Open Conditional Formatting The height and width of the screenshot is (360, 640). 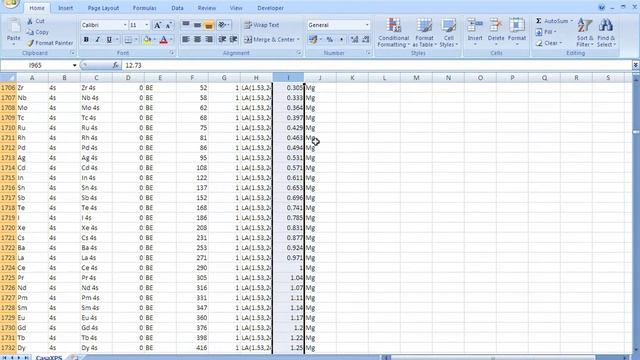[x=393, y=33]
